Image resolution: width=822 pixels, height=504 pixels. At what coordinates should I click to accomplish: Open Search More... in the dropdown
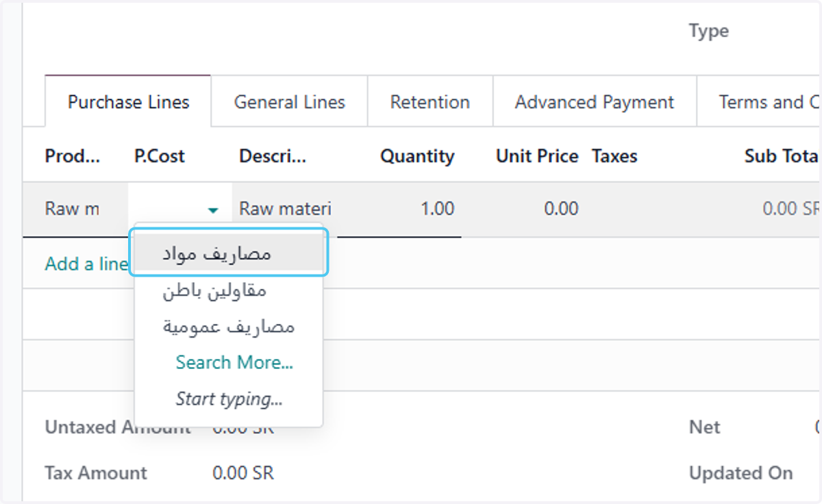coord(234,362)
